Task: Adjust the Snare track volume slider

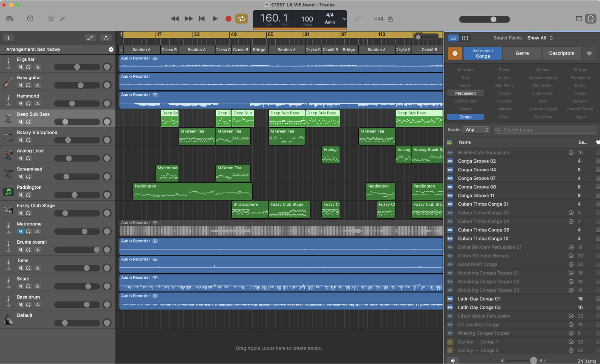Action: point(77,286)
